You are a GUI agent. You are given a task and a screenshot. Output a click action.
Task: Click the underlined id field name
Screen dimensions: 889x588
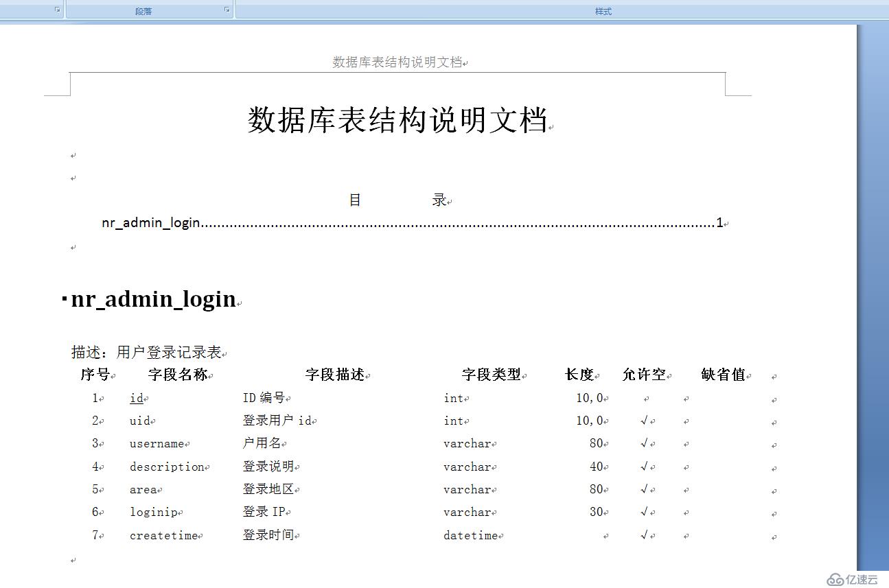pos(137,398)
